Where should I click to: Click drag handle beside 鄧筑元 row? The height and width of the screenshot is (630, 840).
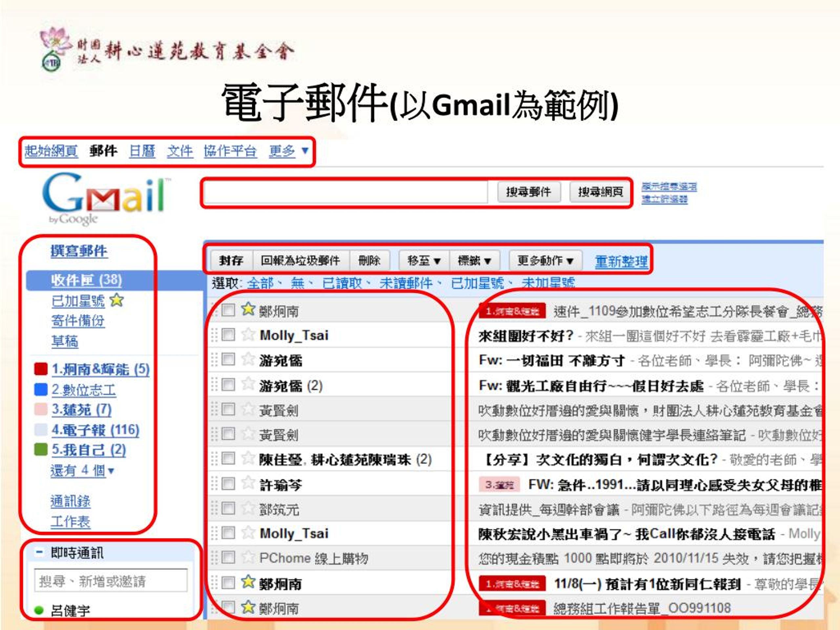click(x=214, y=508)
